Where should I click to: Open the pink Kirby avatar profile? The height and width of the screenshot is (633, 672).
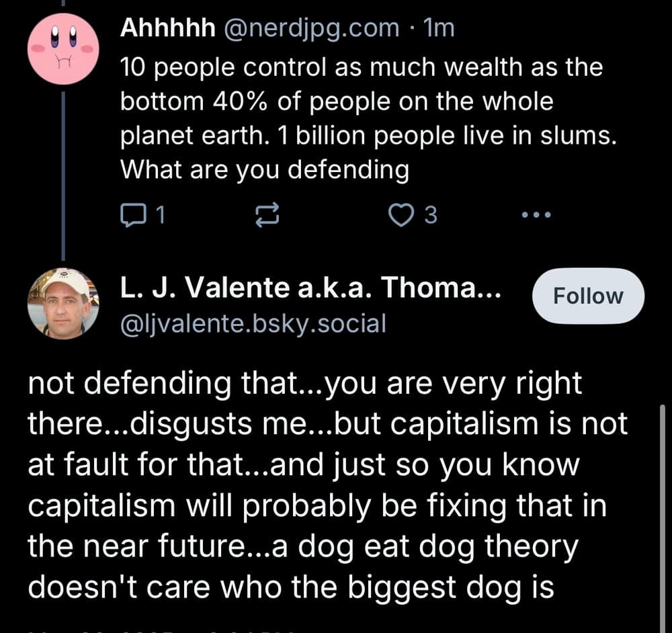tap(63, 49)
